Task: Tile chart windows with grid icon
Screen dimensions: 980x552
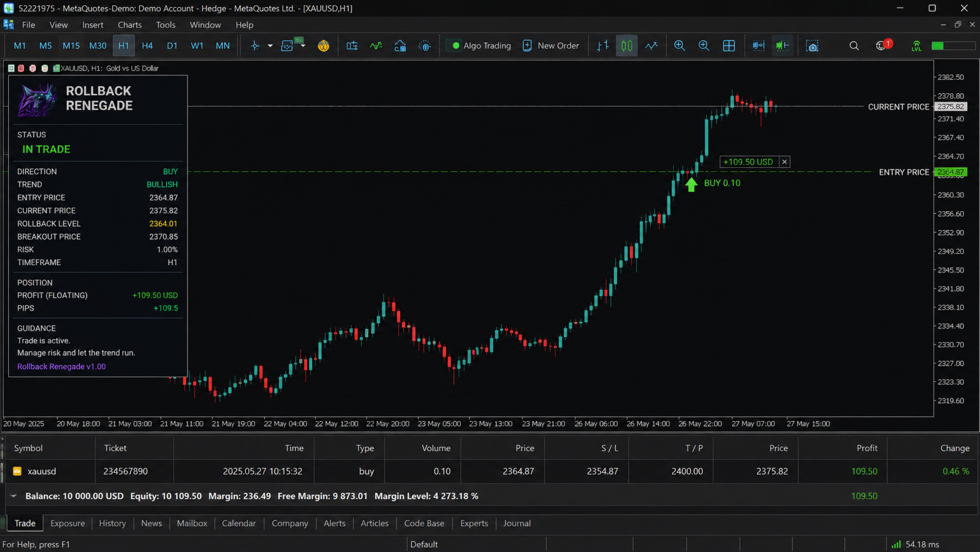Action: pyautogui.click(x=729, y=46)
